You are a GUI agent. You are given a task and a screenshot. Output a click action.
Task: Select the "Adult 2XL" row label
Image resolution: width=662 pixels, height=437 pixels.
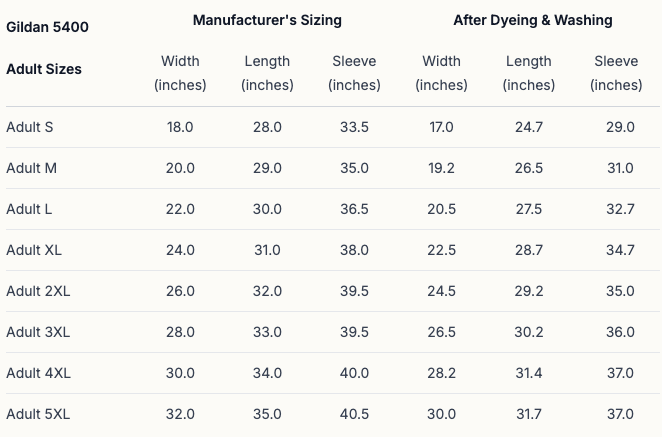tap(38, 291)
